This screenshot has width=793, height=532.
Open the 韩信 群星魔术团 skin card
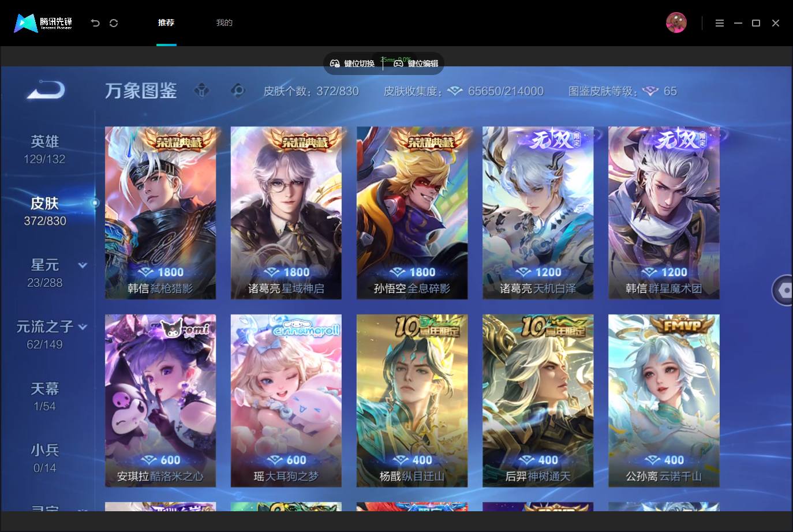664,213
